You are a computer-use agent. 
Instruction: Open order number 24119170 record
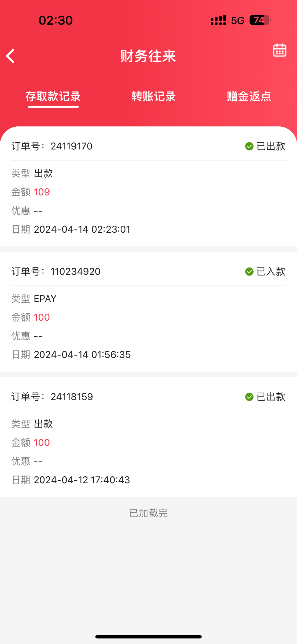pos(72,146)
